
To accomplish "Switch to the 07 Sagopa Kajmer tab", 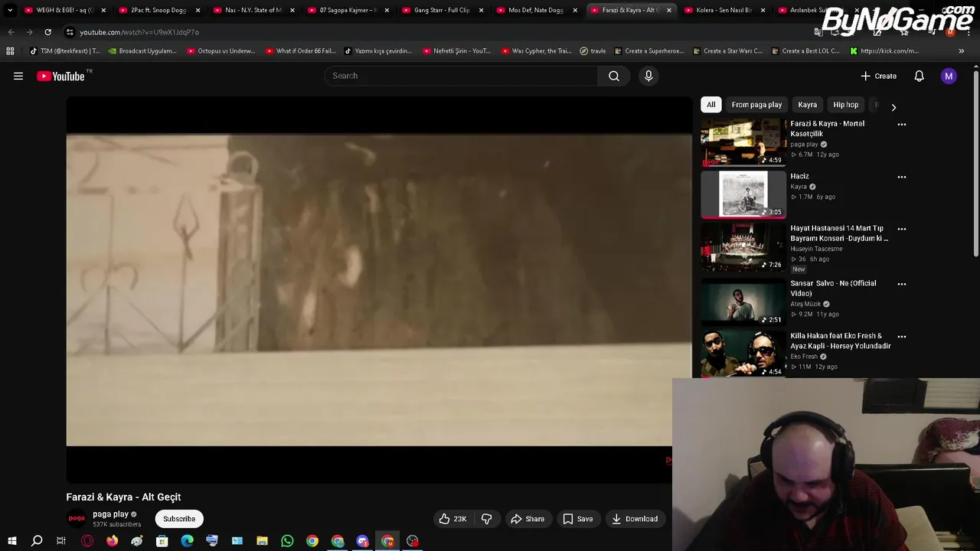I will pyautogui.click(x=347, y=10).
